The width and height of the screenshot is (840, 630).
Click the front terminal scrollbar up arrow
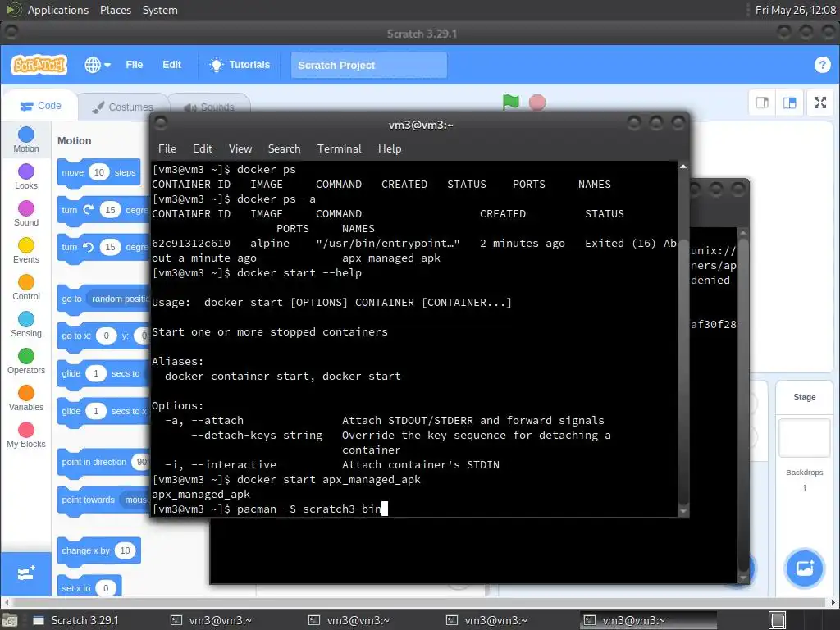click(683, 167)
